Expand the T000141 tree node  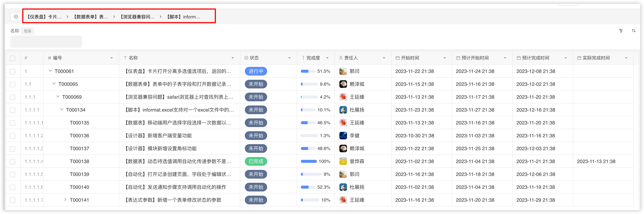[x=65, y=199]
